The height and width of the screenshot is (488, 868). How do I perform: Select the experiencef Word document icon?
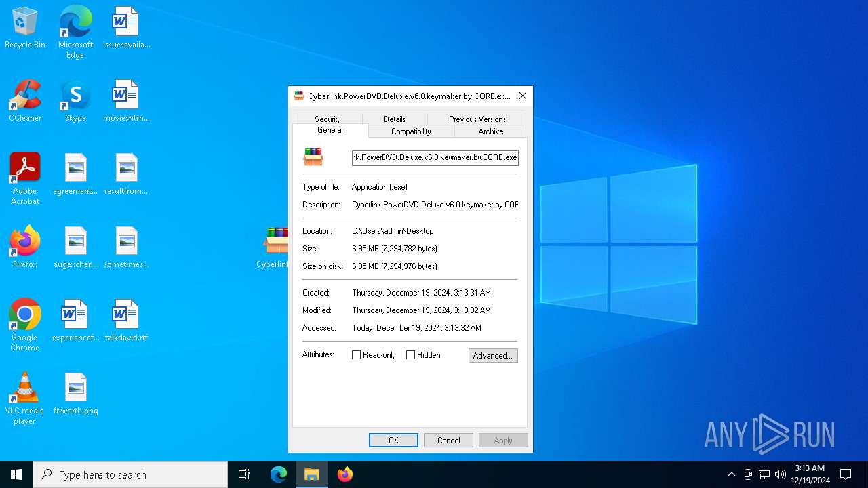coord(75,321)
